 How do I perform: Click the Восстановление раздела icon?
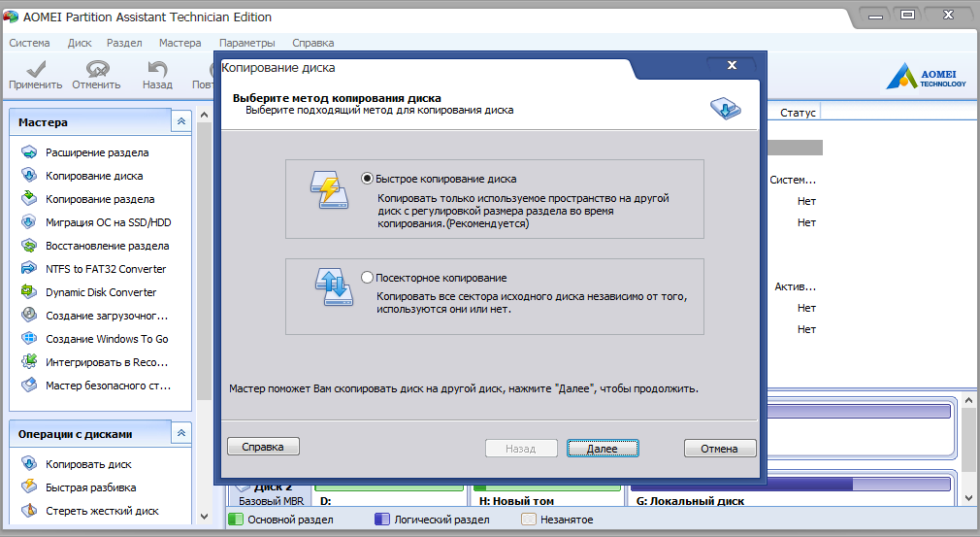29,245
